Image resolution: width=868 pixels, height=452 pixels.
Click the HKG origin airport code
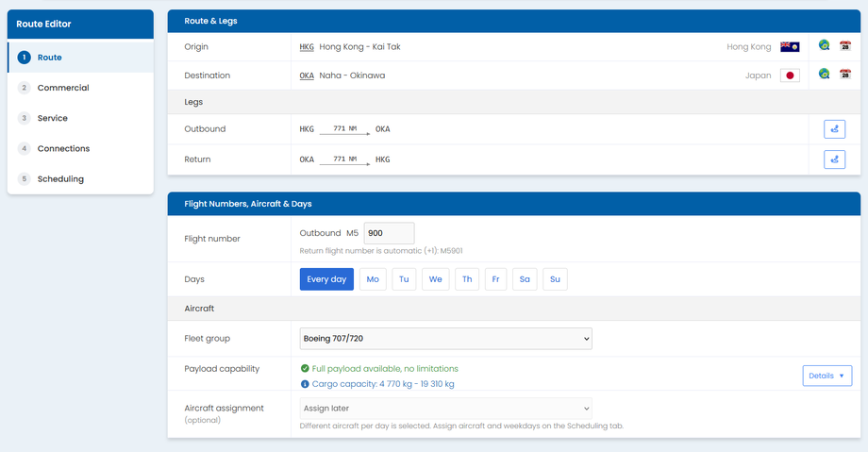307,47
